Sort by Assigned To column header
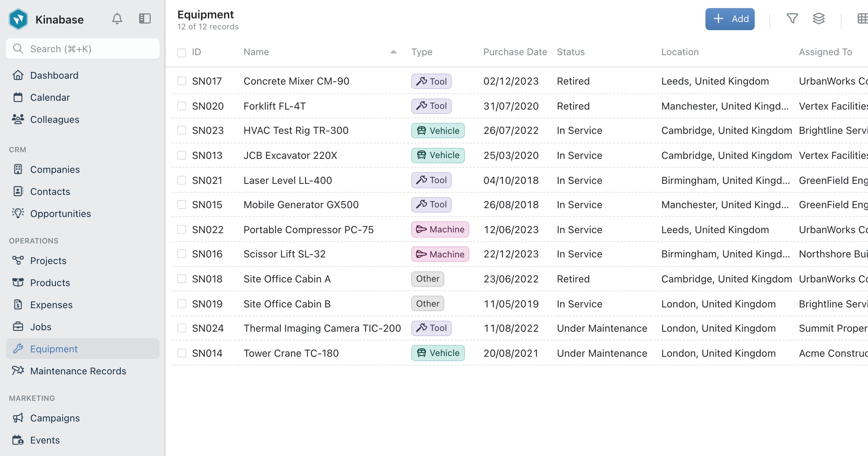Screen dimensions: 868x456 [x=825, y=52]
